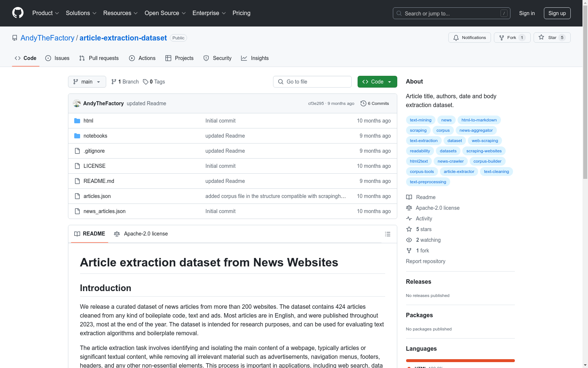Click the README.md file icon
Viewport: 588px width, 368px height.
(77, 181)
